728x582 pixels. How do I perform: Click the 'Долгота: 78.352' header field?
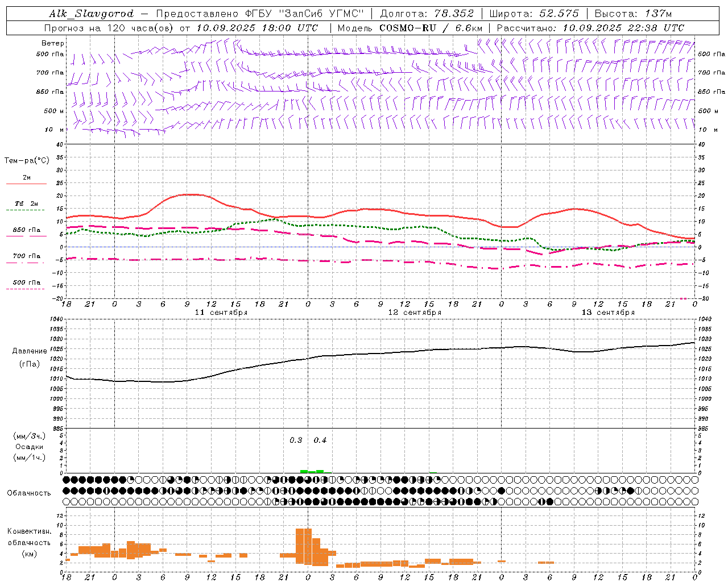(427, 14)
